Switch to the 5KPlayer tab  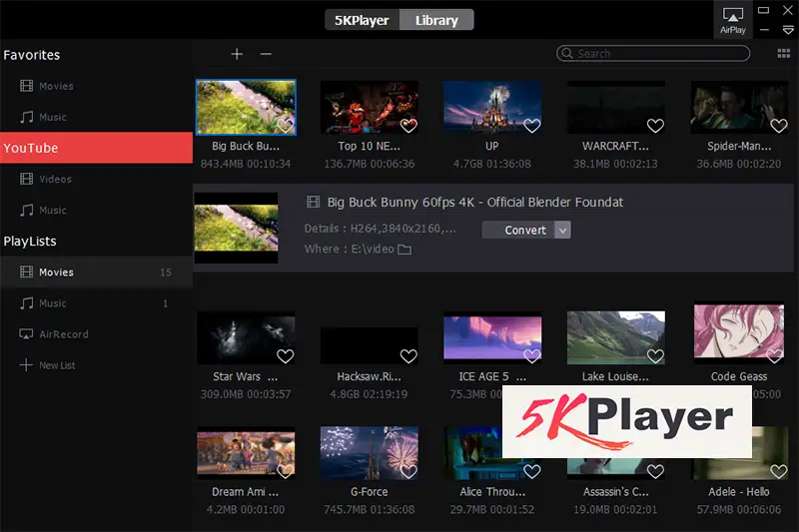coord(363,20)
